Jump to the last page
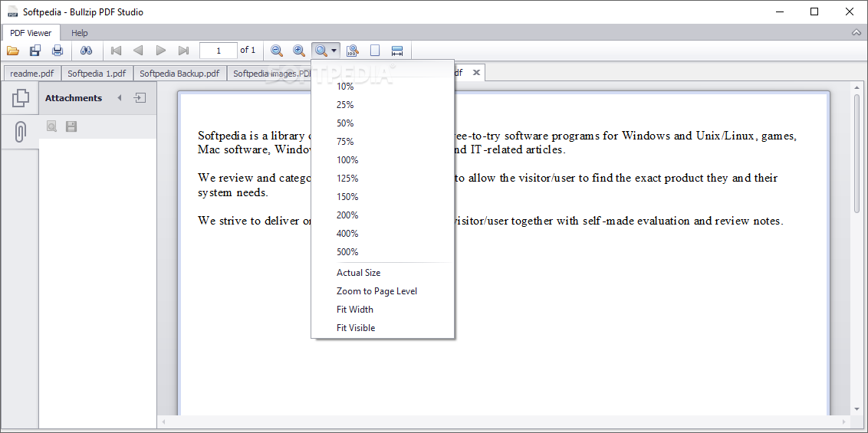This screenshot has width=868, height=433. point(184,51)
